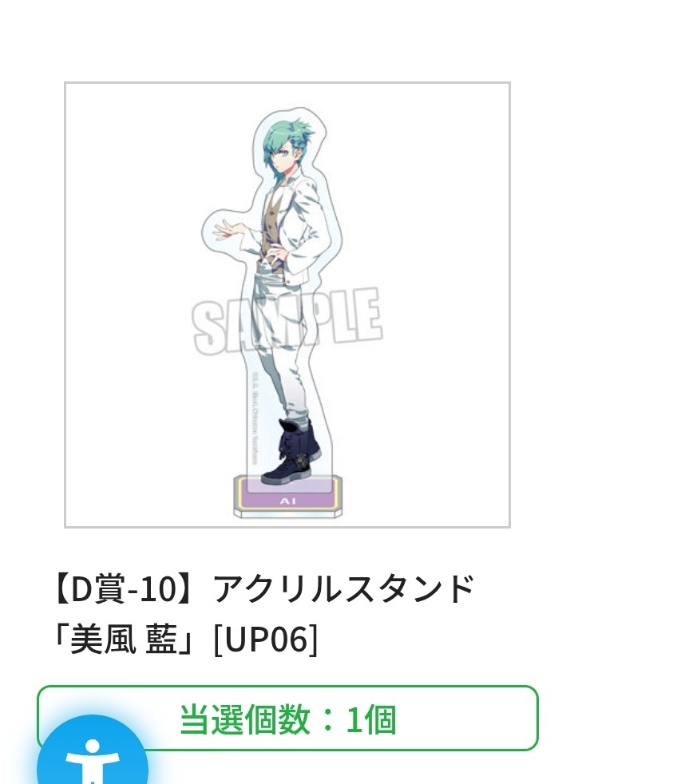Viewport: 673px width, 784px height.
Task: Tap the acrylic stand product thumbnail
Action: [287, 304]
